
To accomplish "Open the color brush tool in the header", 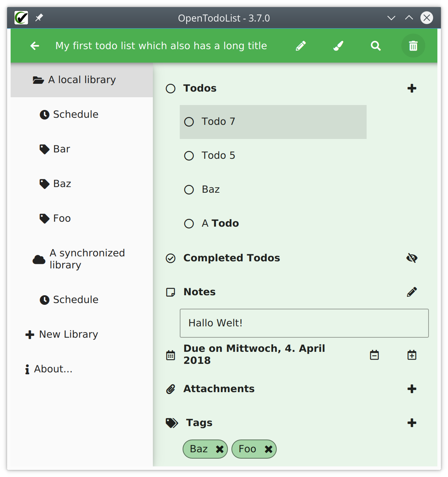I will pyautogui.click(x=338, y=46).
